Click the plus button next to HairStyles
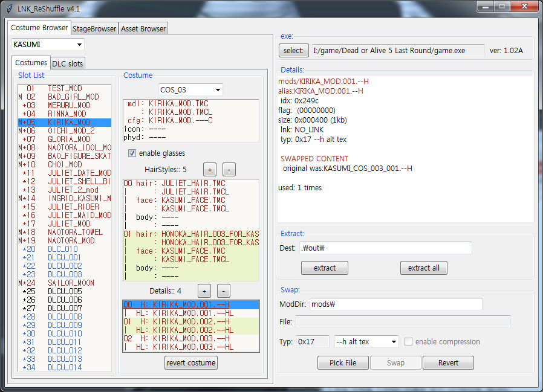The height and width of the screenshot is (392, 543). tap(209, 169)
